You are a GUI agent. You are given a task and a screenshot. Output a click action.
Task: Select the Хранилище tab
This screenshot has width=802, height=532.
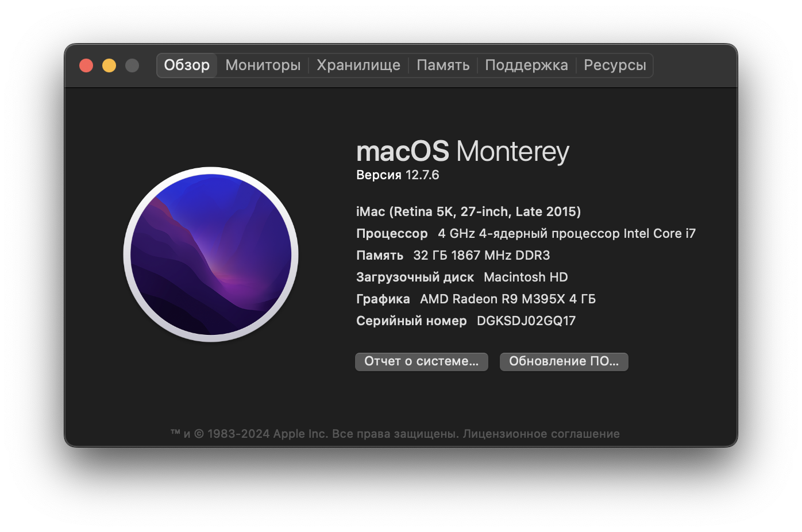tap(358, 65)
